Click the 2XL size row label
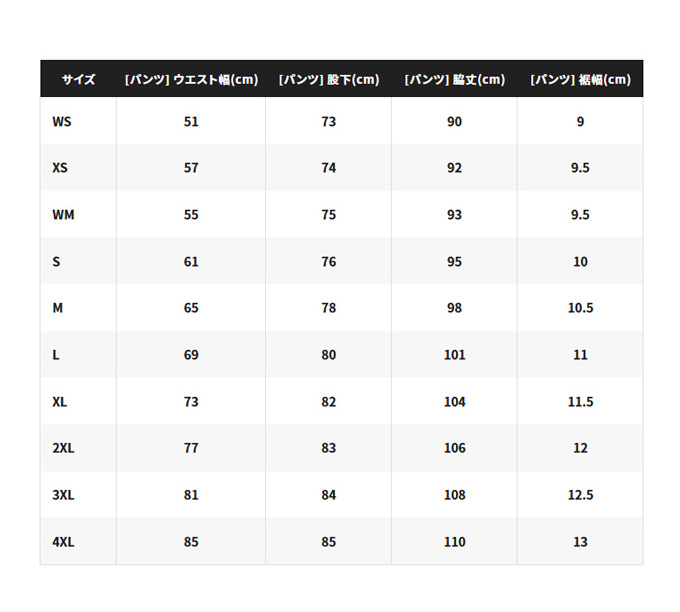The height and width of the screenshot is (612, 680). [63, 448]
